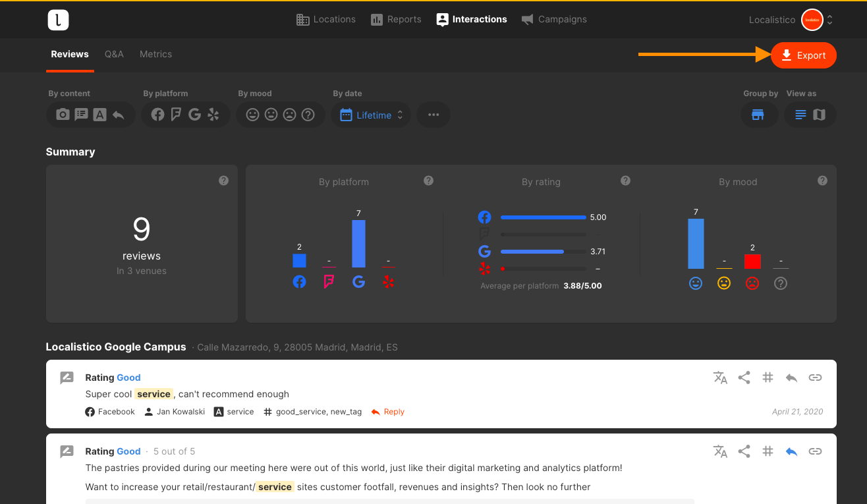Click sad face icon under mood chart
This screenshot has width=867, height=504.
[x=752, y=283]
